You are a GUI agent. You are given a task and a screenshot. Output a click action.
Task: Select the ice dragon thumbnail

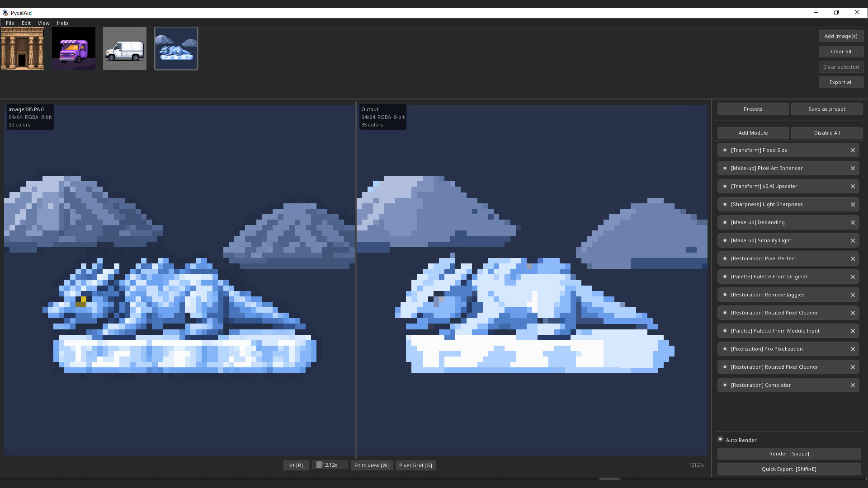point(176,48)
